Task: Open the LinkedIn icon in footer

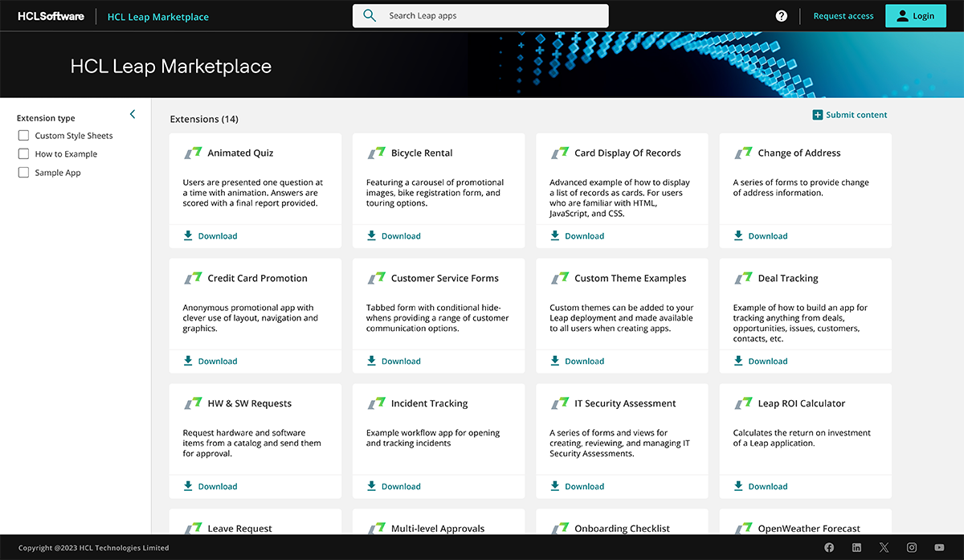Action: [856, 547]
